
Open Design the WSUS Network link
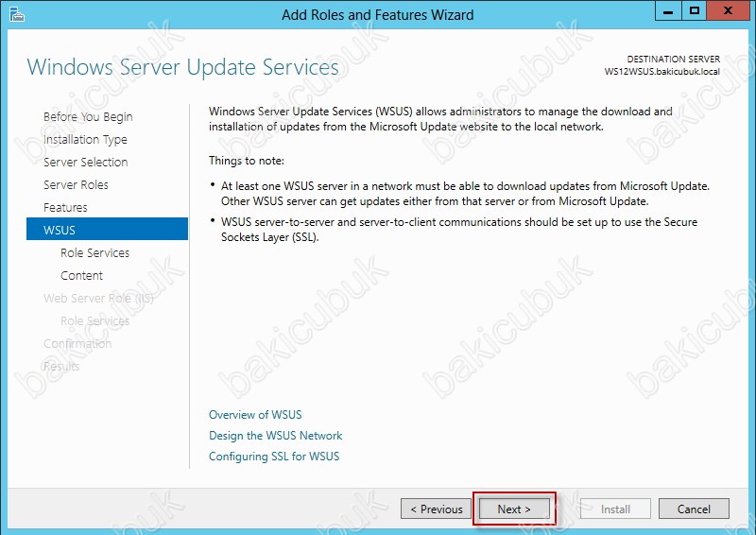coord(275,436)
